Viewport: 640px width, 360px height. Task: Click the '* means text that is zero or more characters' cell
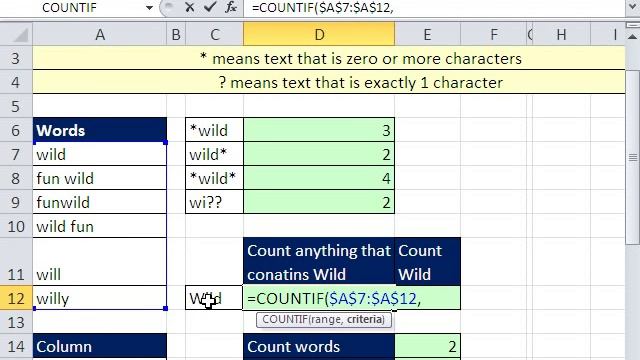pos(329,58)
